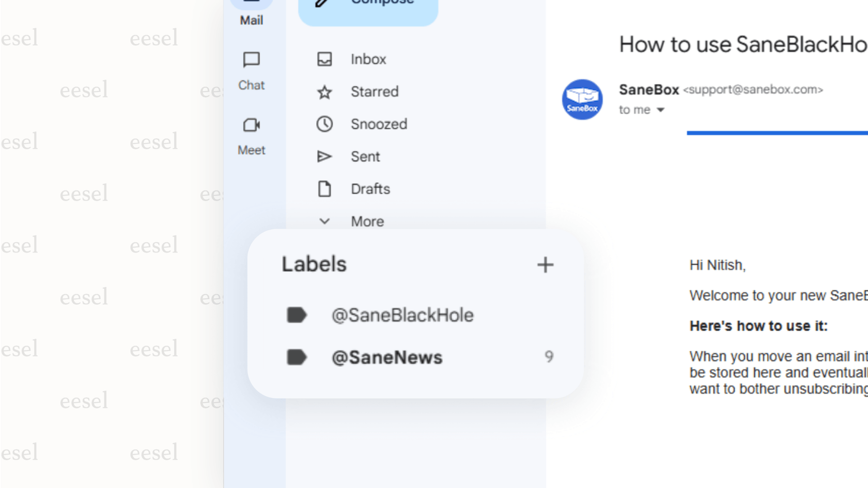Open Drafts via the document icon
This screenshot has height=488, width=868.
[325, 188]
